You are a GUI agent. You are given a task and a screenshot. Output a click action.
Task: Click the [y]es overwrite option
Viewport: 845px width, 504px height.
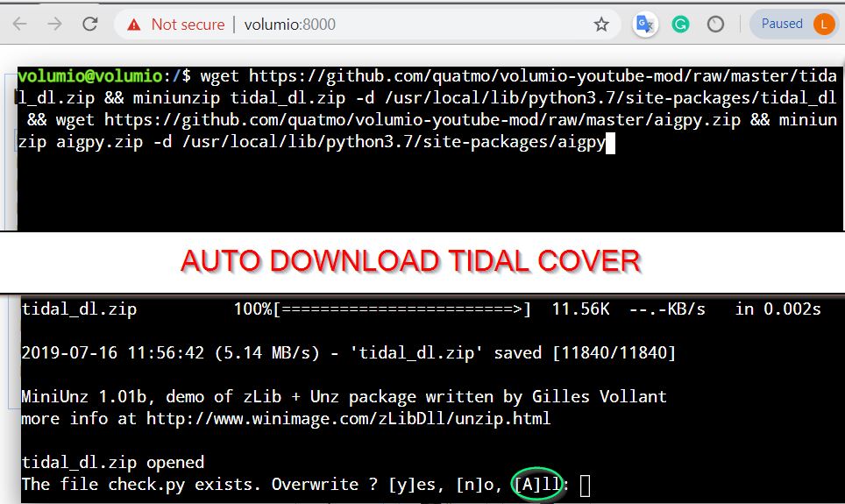(412, 485)
